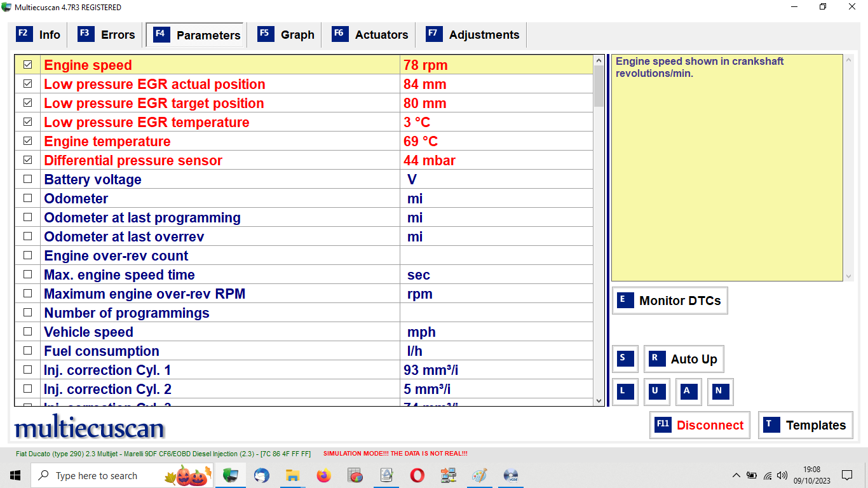Screen dimensions: 868x488
Task: Enable the Vehicle speed checkbox
Action: (x=27, y=332)
